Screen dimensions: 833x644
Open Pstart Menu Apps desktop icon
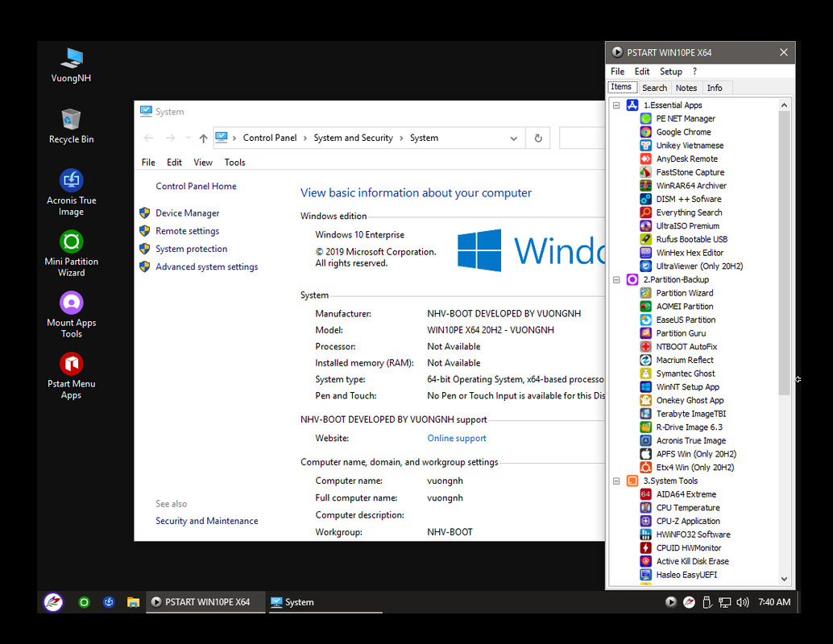pos(71,375)
